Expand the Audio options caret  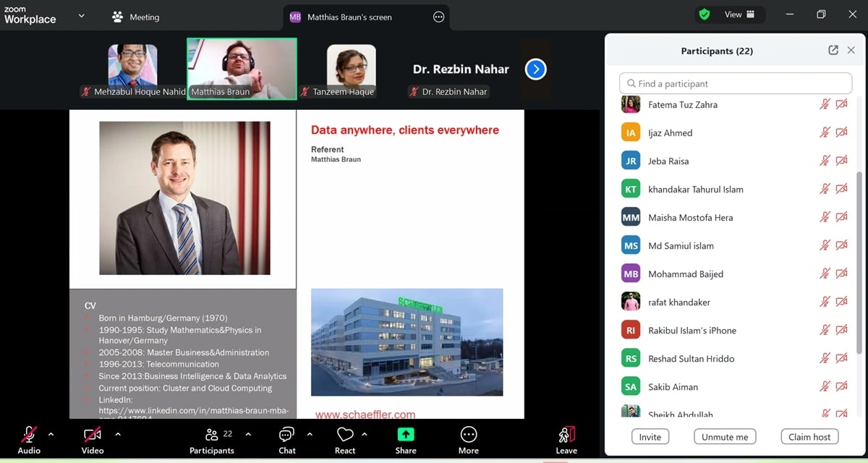(x=51, y=435)
